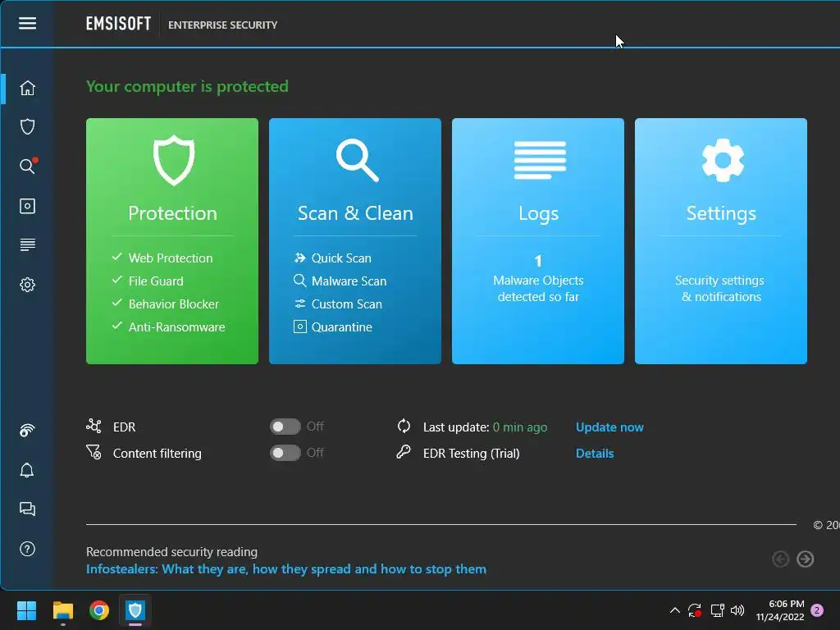Open remote management icon in sidebar
Viewport: 840px width, 630px height.
point(27,430)
